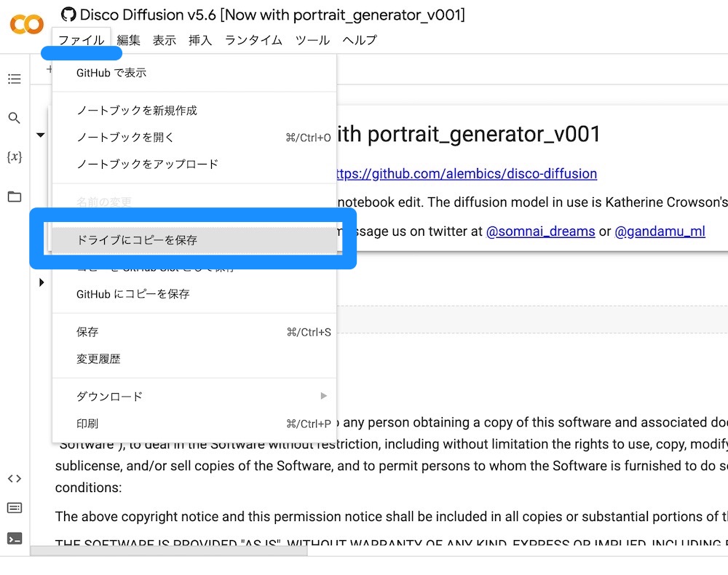Screen dimensions: 728x575
Task: Choose ドライブにコピーを保存
Action: (194, 240)
